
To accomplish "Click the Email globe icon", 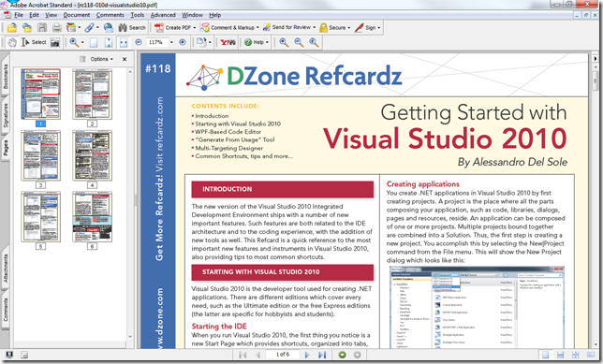I will [x=109, y=27].
